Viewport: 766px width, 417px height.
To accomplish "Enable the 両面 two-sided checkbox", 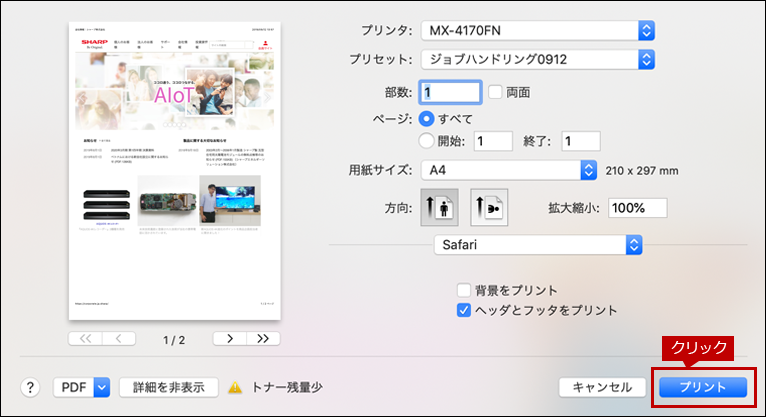I will [x=495, y=92].
